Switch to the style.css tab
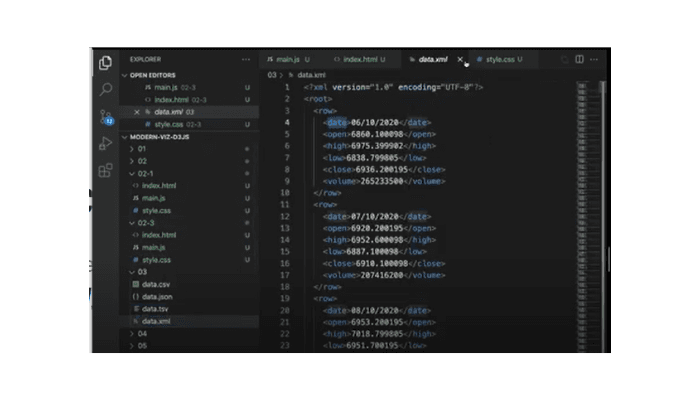This screenshot has width=700, height=400. (500, 59)
